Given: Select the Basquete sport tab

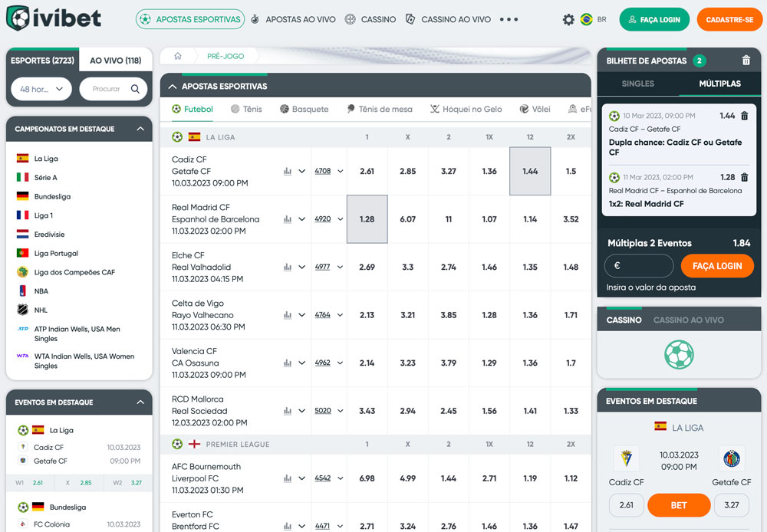Looking at the screenshot, I should pyautogui.click(x=304, y=109).
